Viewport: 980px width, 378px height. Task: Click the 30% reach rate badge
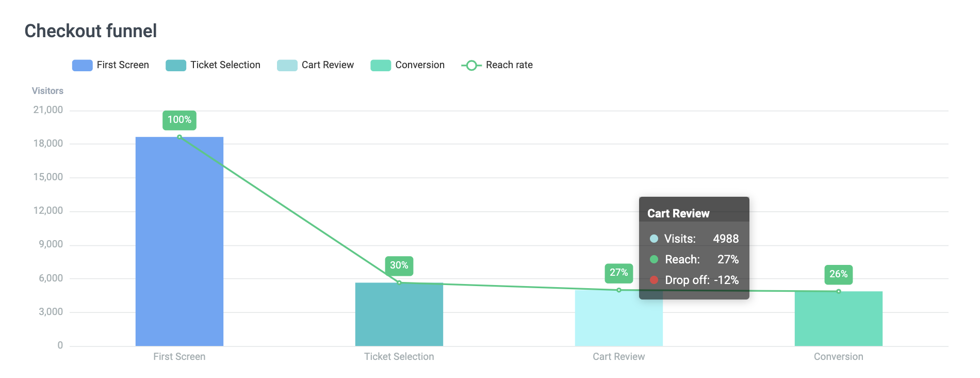(399, 265)
